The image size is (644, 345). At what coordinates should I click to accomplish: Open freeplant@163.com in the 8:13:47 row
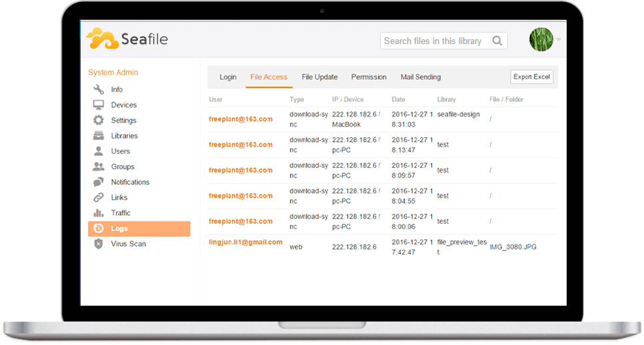241,145
